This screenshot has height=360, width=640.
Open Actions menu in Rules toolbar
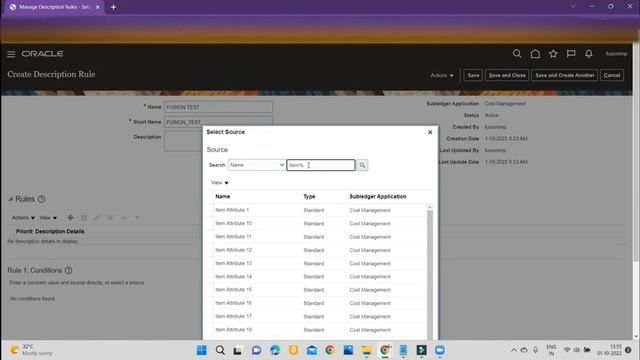pos(23,218)
